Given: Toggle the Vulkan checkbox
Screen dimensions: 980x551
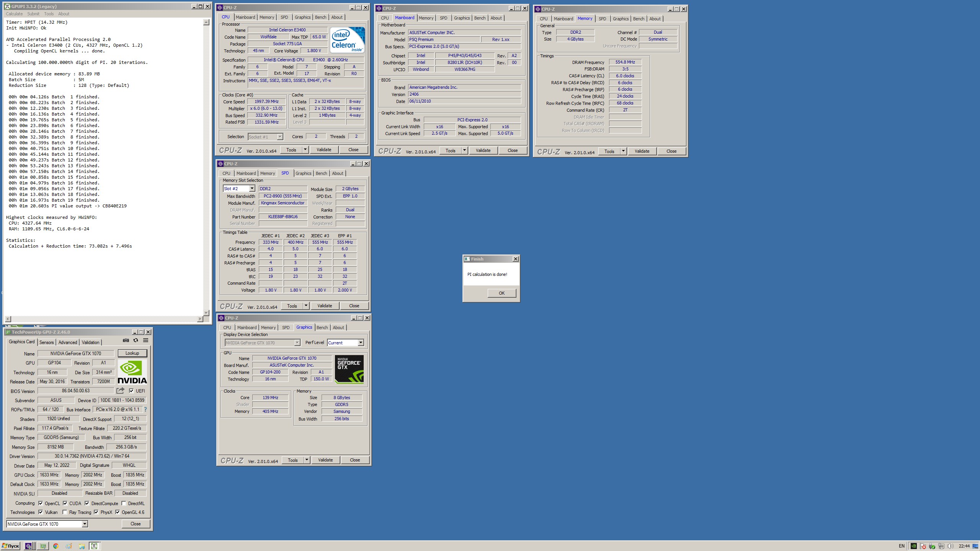Looking at the screenshot, I should [41, 512].
